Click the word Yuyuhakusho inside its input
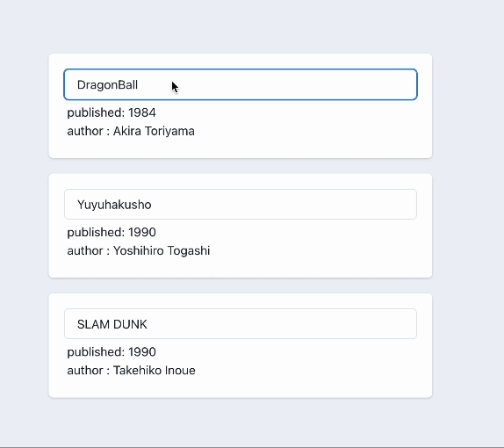504x448 pixels. (x=114, y=205)
